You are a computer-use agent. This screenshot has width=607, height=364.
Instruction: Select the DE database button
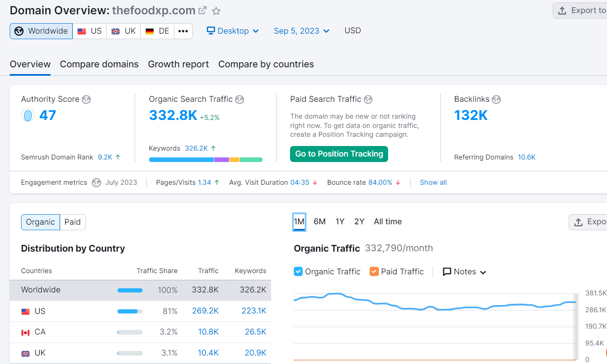(x=157, y=31)
